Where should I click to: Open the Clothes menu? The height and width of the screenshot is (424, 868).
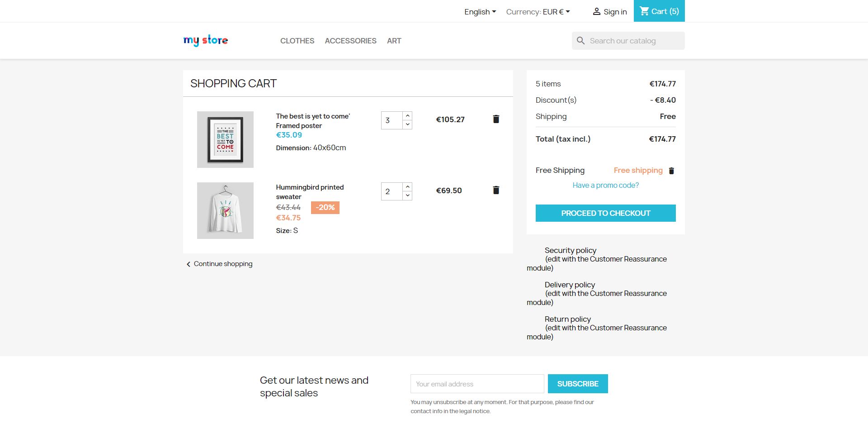[297, 41]
